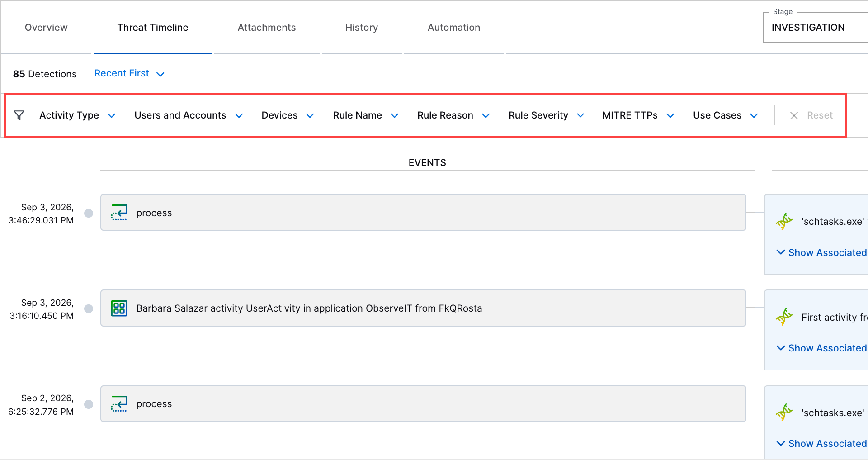868x460 pixels.
Task: Open the Sep 2 6:25:32 PM process event card
Action: point(423,404)
